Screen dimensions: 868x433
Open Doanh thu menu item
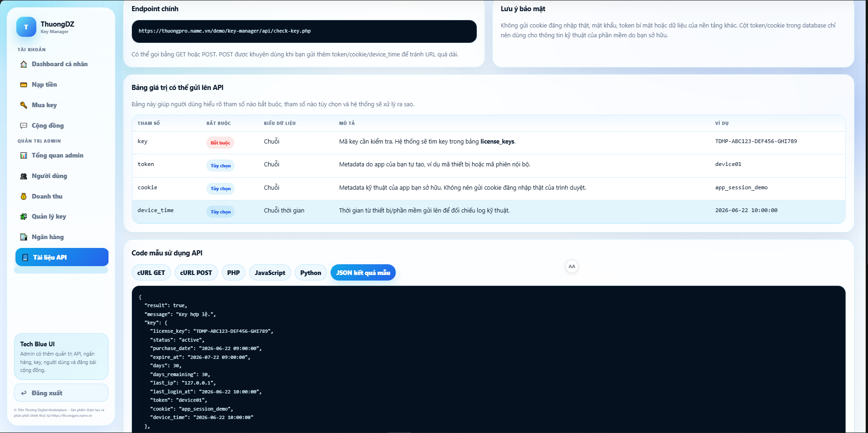pos(62,197)
